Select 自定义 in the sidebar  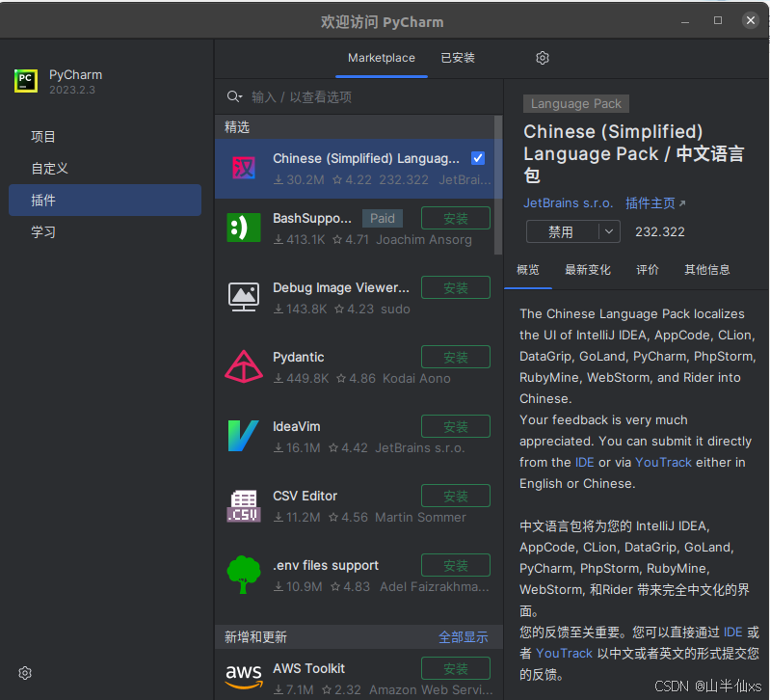(x=105, y=168)
